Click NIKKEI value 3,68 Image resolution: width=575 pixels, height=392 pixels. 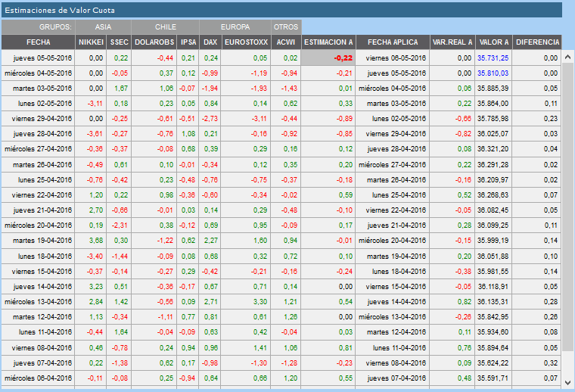pos(96,241)
